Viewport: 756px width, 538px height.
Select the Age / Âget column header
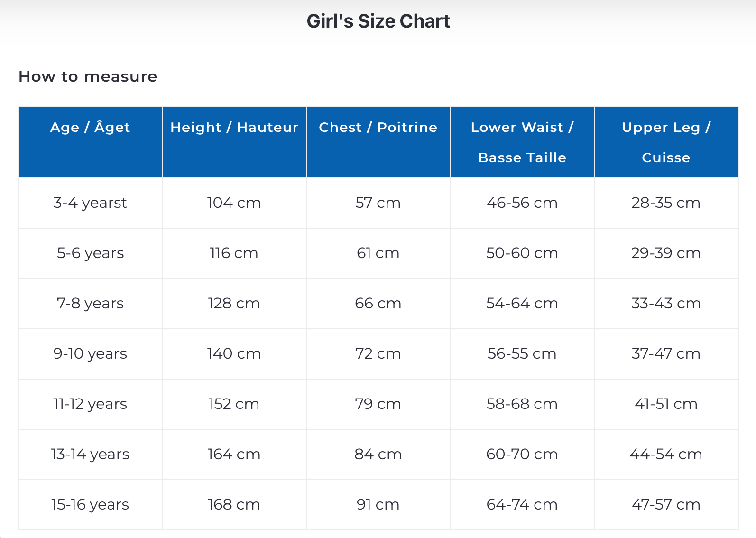pyautogui.click(x=90, y=127)
